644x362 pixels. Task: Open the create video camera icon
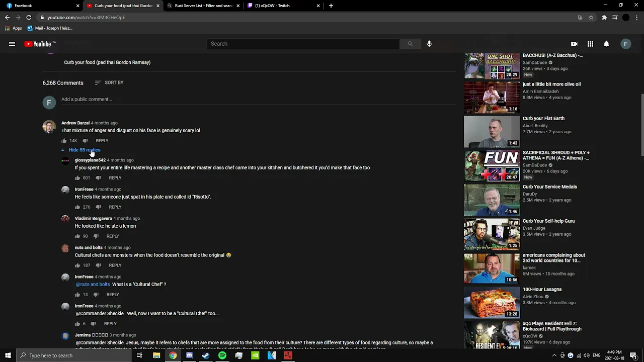pos(574,44)
